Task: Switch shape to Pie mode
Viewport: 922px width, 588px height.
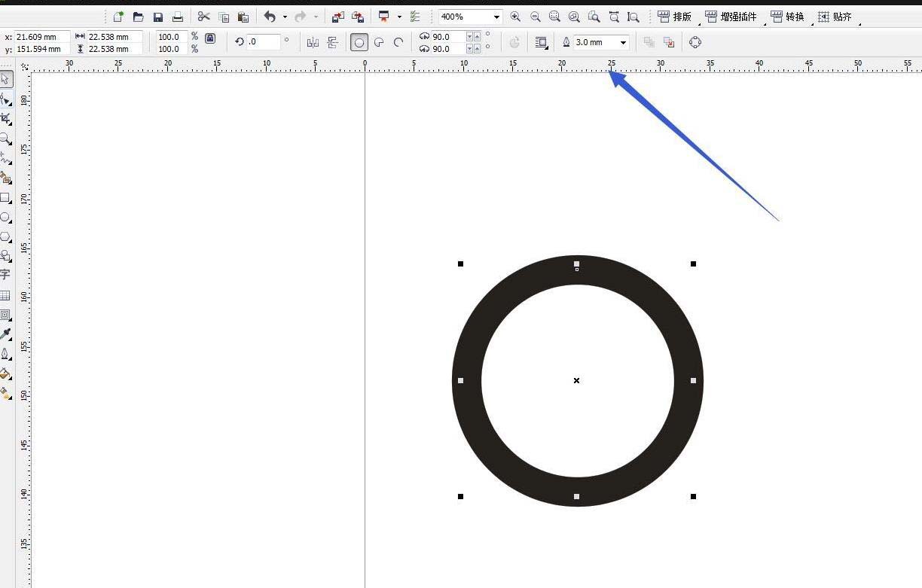Action: pos(379,43)
